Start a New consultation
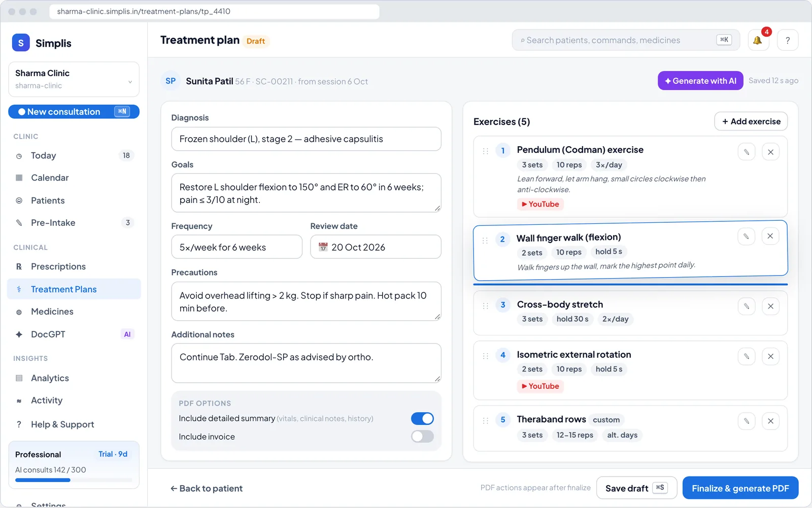The height and width of the screenshot is (508, 812). (x=74, y=112)
